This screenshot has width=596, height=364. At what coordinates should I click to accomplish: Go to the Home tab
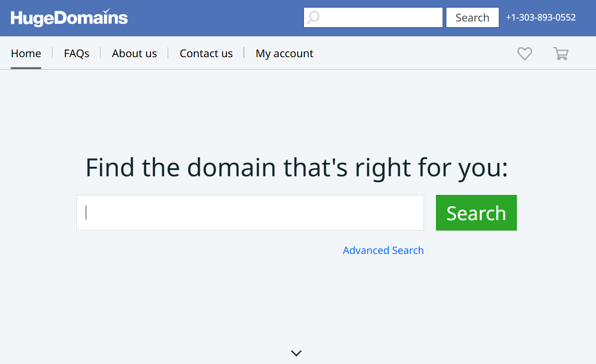point(26,53)
